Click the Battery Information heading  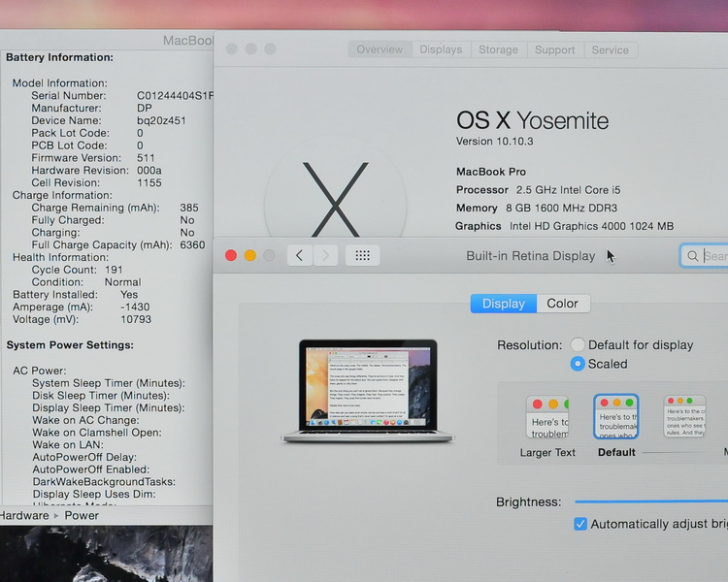59,57
